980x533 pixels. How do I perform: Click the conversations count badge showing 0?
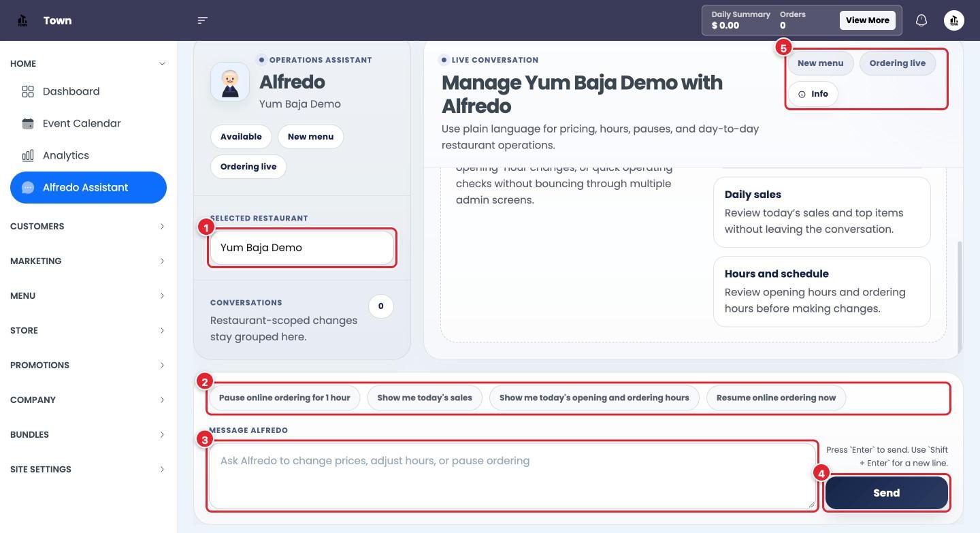tap(380, 306)
